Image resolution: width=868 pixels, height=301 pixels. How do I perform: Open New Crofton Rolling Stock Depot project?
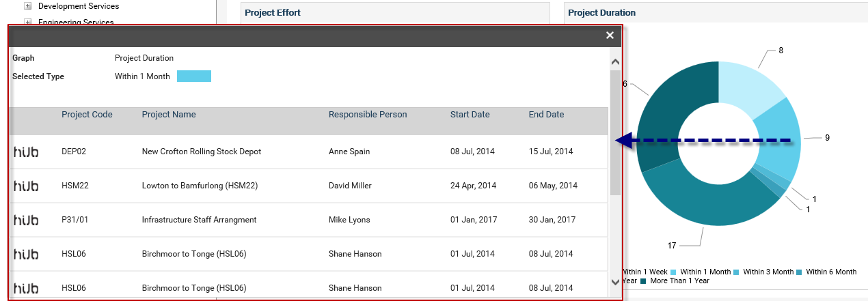click(202, 152)
